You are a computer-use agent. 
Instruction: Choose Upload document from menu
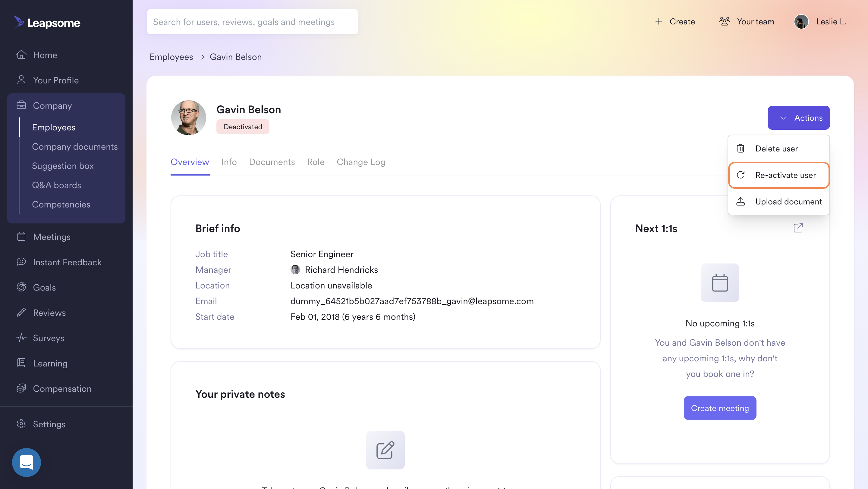[x=778, y=201]
